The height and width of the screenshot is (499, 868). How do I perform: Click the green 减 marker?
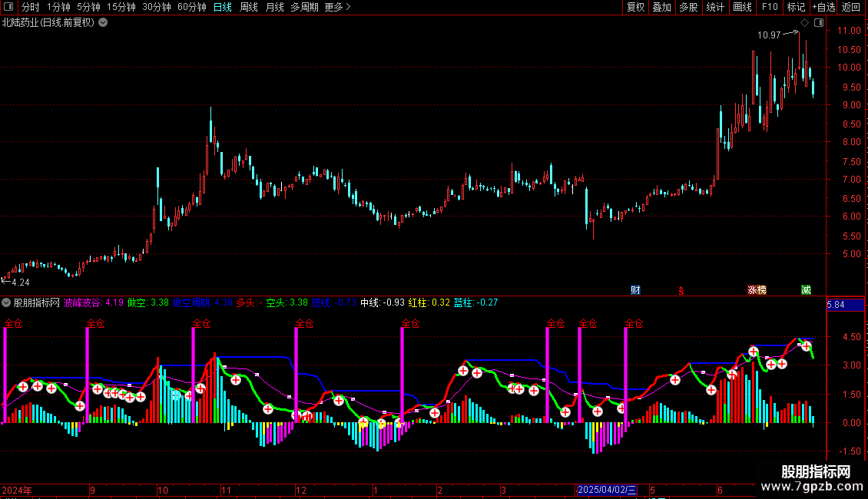pos(806,290)
